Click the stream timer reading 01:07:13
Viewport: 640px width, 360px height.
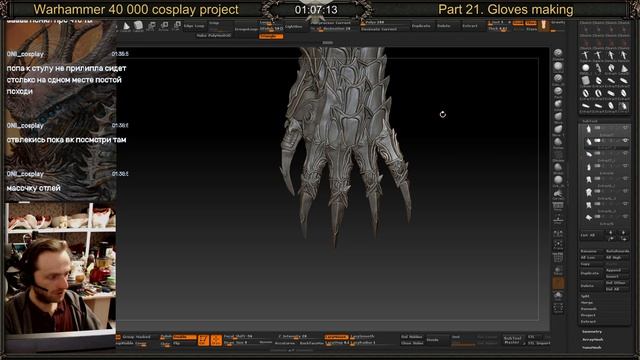[x=316, y=9]
